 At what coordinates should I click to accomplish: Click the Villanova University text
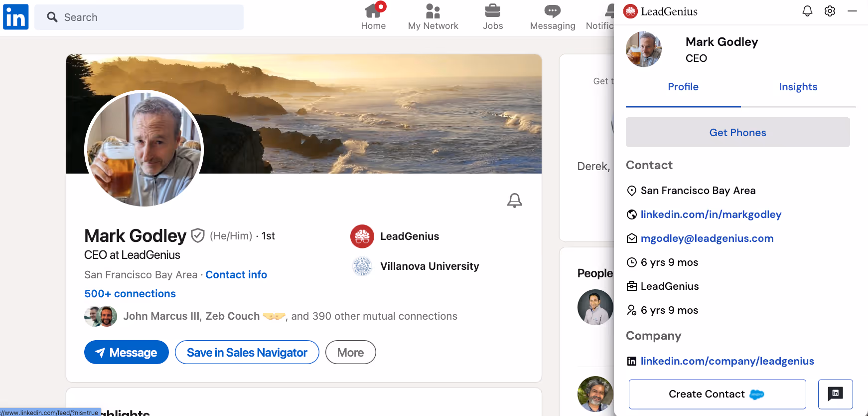pyautogui.click(x=430, y=266)
